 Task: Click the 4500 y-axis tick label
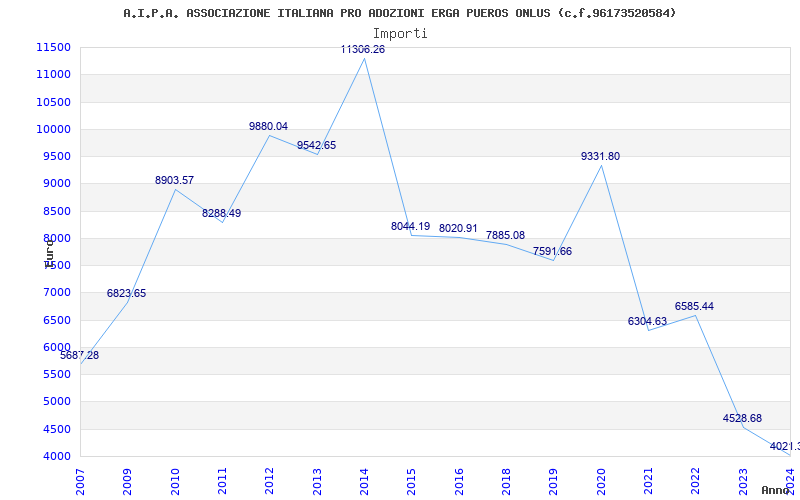(56, 429)
